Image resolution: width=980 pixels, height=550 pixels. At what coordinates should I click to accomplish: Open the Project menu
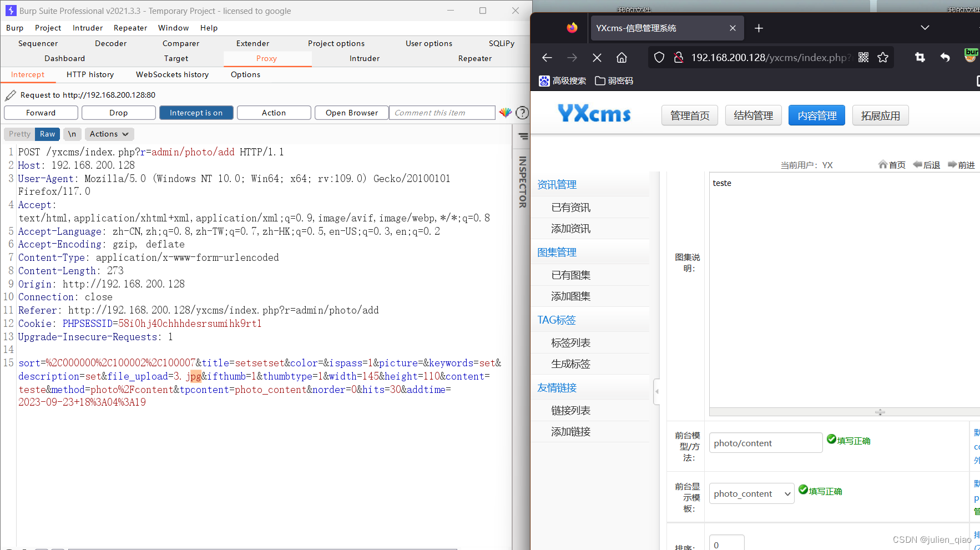click(x=48, y=28)
